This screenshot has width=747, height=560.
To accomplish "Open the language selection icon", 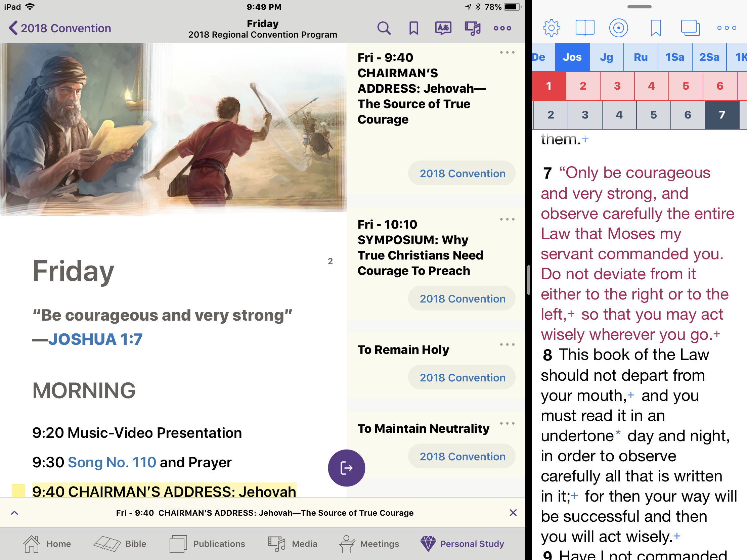I will 443,28.
